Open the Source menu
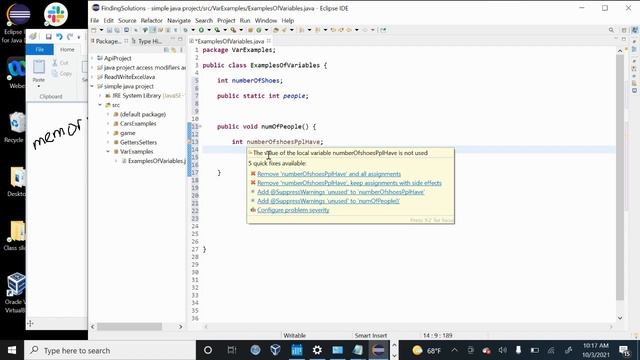The image size is (640, 360). click(127, 20)
